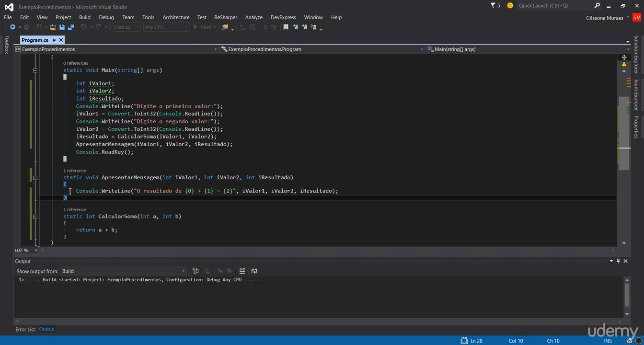The image size is (644, 345).
Task: Open the Analyze menu
Action: [254, 17]
